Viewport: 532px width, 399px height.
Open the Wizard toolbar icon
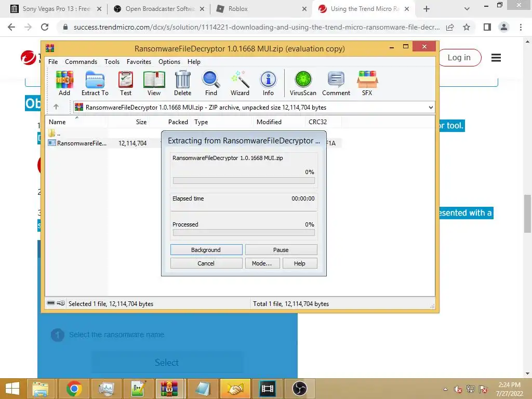(x=240, y=83)
